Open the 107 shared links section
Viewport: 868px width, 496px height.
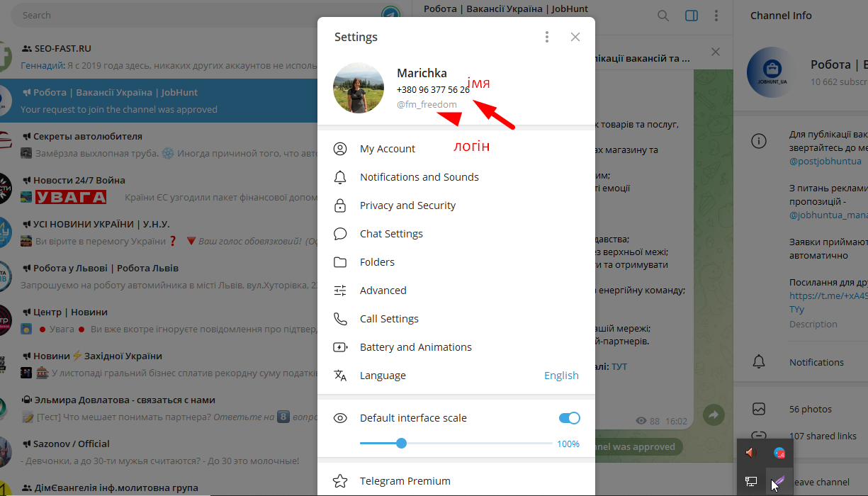801,436
